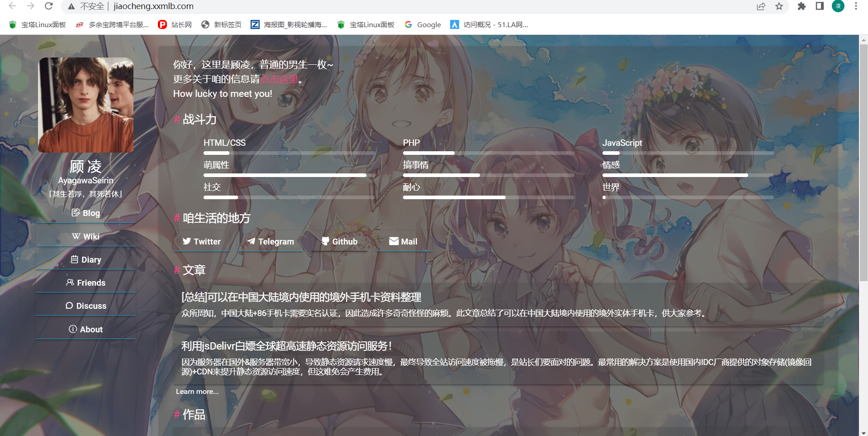
Task: Click the 搞事情 progress bar
Action: (x=489, y=175)
